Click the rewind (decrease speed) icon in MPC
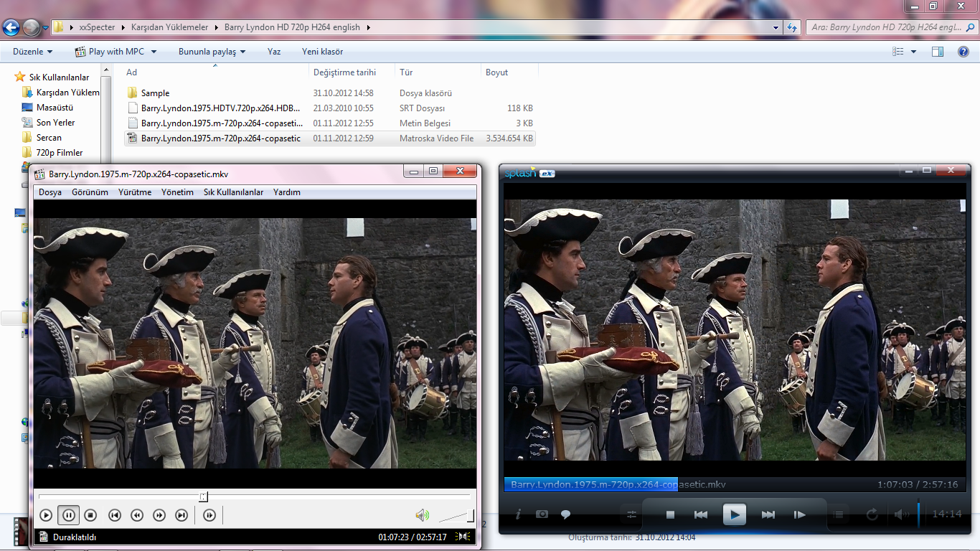Viewport: 980px width, 551px height. pyautogui.click(x=137, y=515)
